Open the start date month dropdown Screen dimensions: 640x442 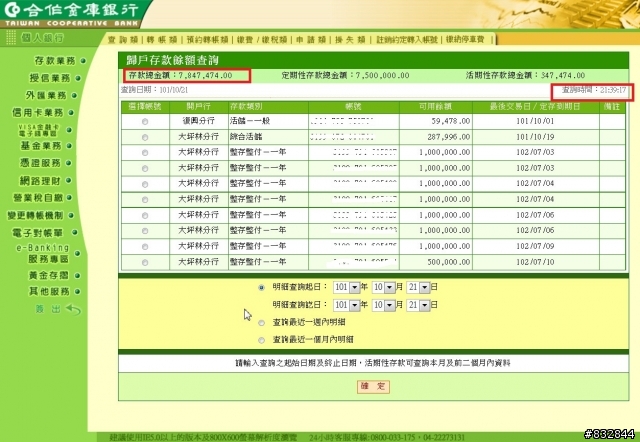(384, 287)
